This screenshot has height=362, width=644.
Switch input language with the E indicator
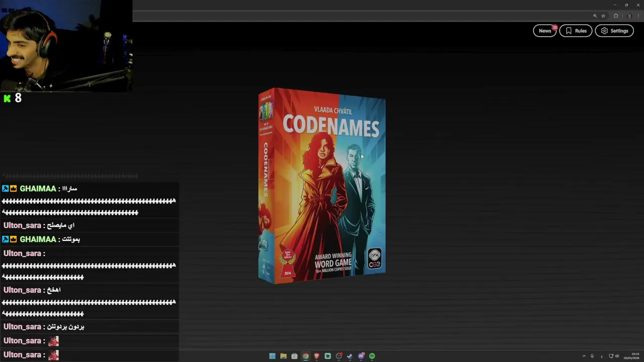click(602, 356)
